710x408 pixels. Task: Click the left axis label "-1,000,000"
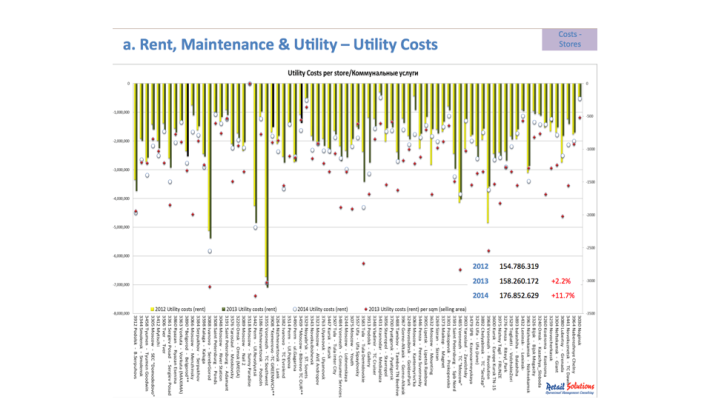click(122, 112)
